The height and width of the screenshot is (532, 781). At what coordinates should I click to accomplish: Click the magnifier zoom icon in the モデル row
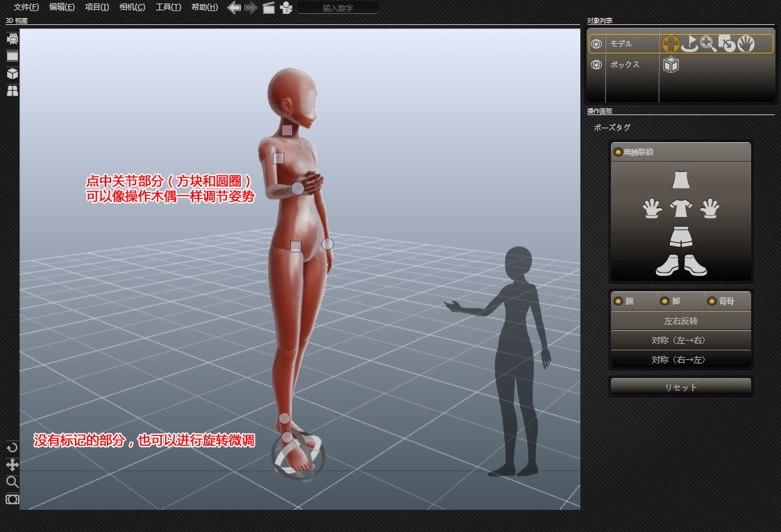pyautogui.click(x=708, y=44)
